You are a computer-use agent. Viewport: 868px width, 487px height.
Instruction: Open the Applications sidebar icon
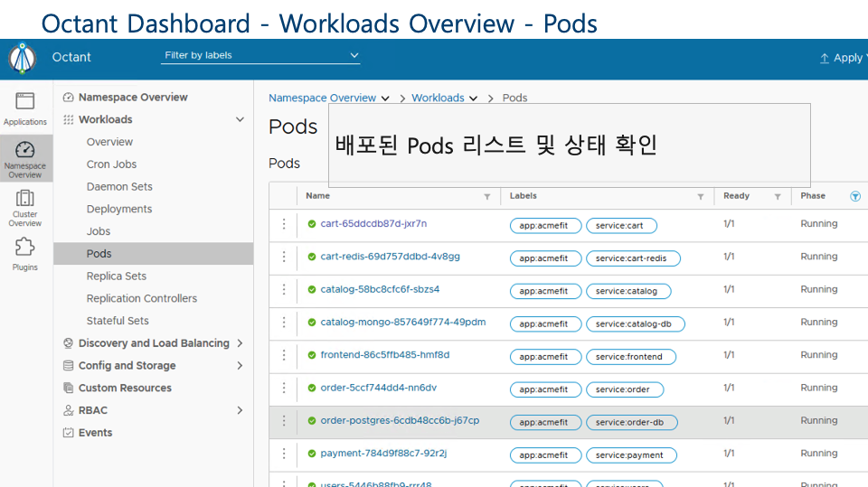coord(25,101)
